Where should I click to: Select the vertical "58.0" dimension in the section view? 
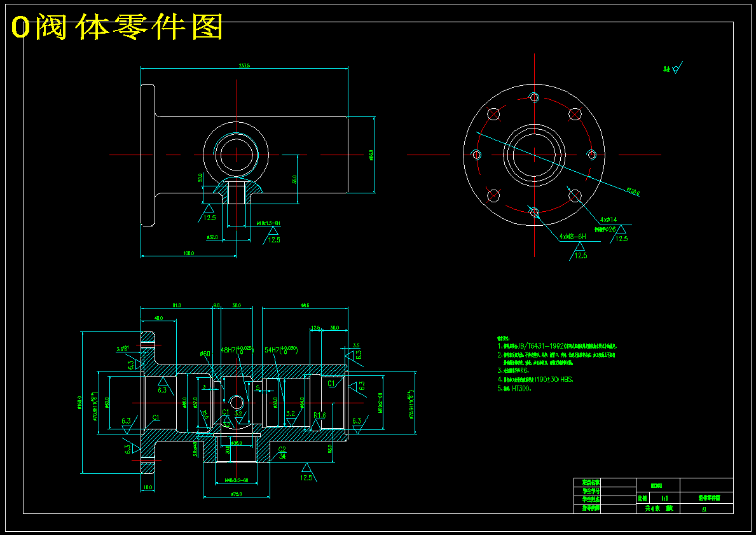(330, 448)
